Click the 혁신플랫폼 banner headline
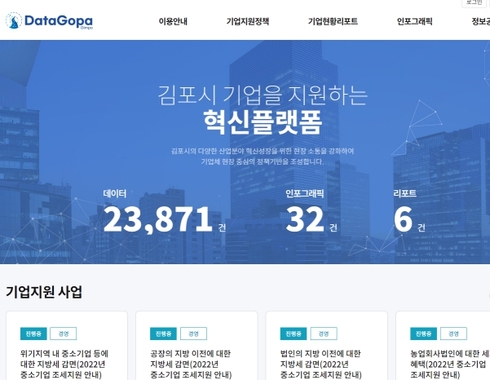490x380 pixels. click(x=263, y=122)
